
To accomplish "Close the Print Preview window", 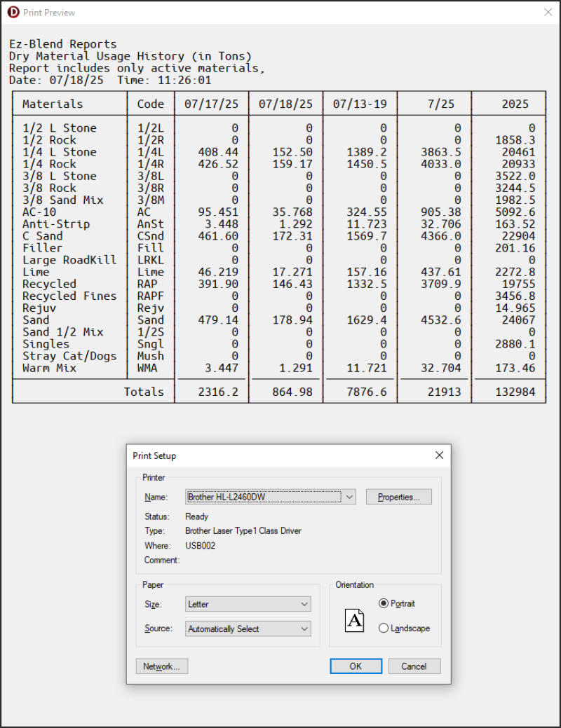I will point(548,12).
